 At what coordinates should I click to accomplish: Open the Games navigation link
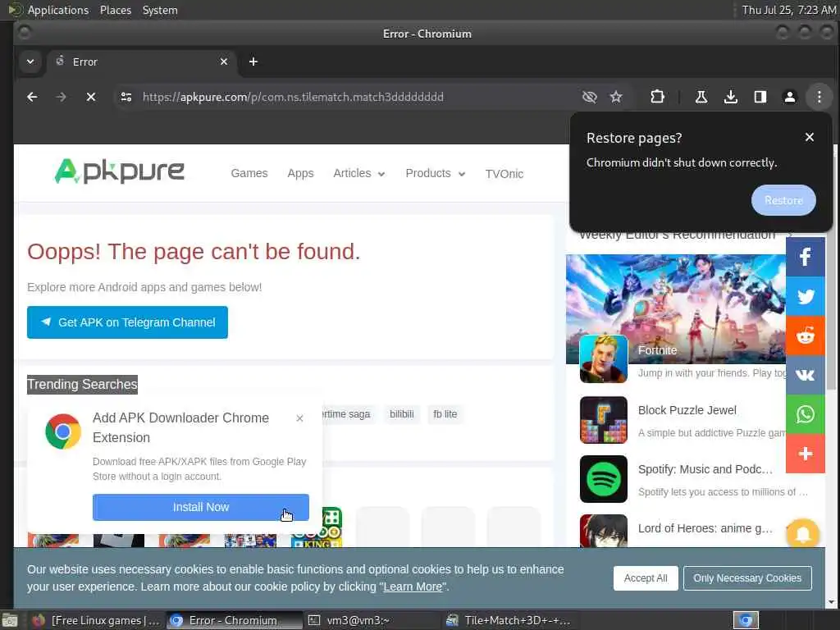point(249,174)
